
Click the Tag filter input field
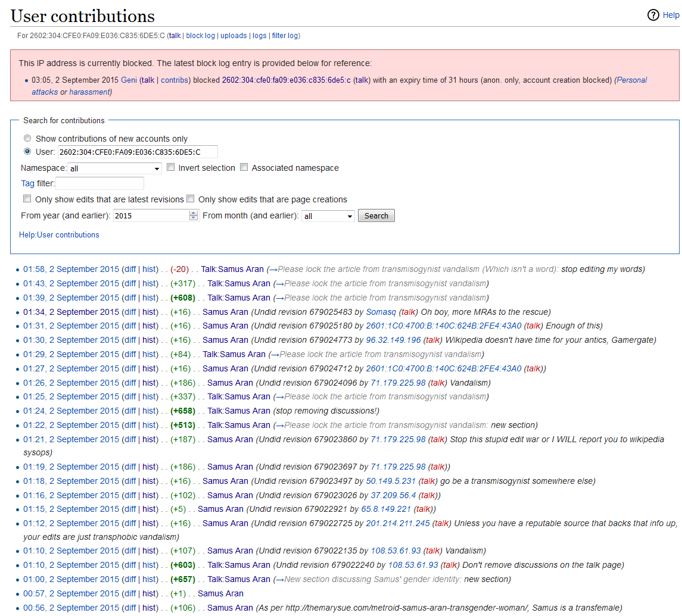pyautogui.click(x=99, y=183)
